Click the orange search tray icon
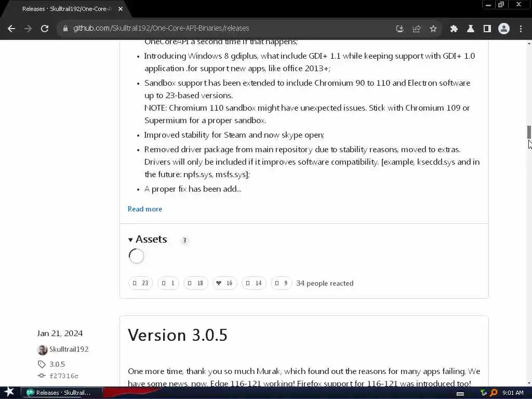The image size is (532, 399). tap(494, 393)
